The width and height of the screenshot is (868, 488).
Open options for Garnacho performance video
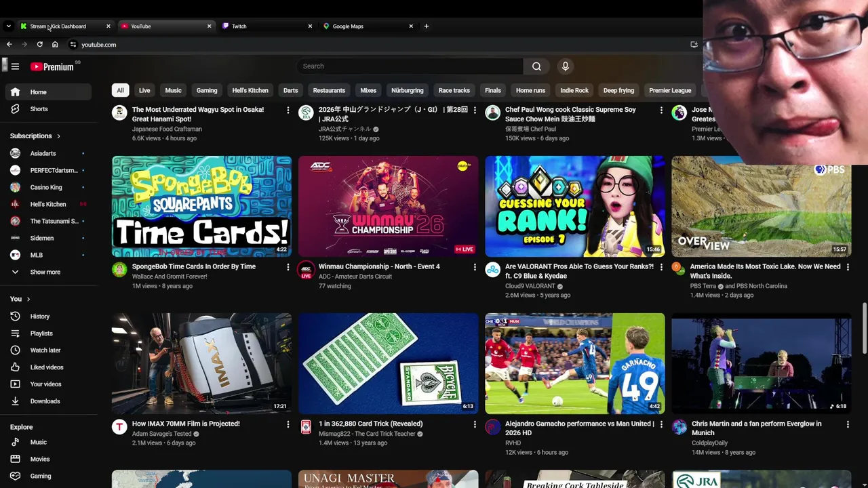pos(661,424)
